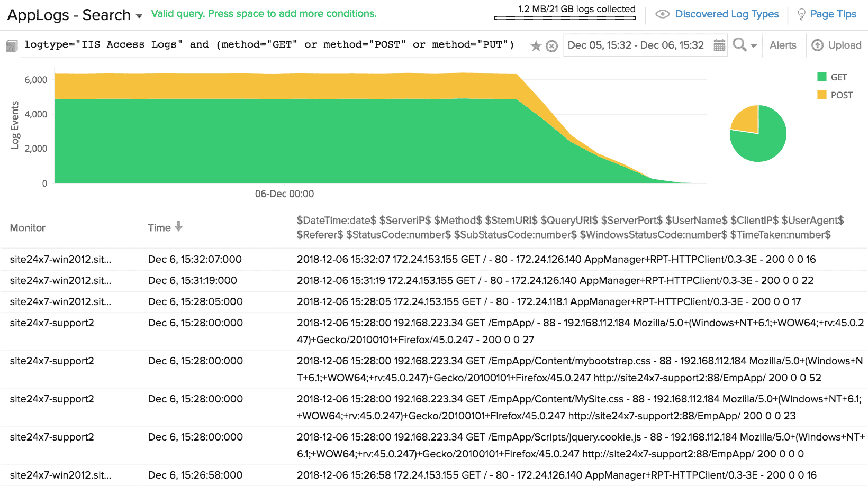868x486 pixels.
Task: Run search with the magnifier icon
Action: [739, 45]
